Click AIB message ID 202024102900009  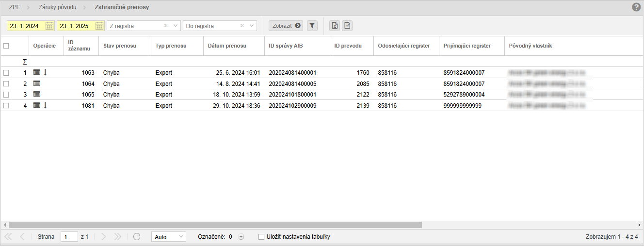click(x=292, y=105)
